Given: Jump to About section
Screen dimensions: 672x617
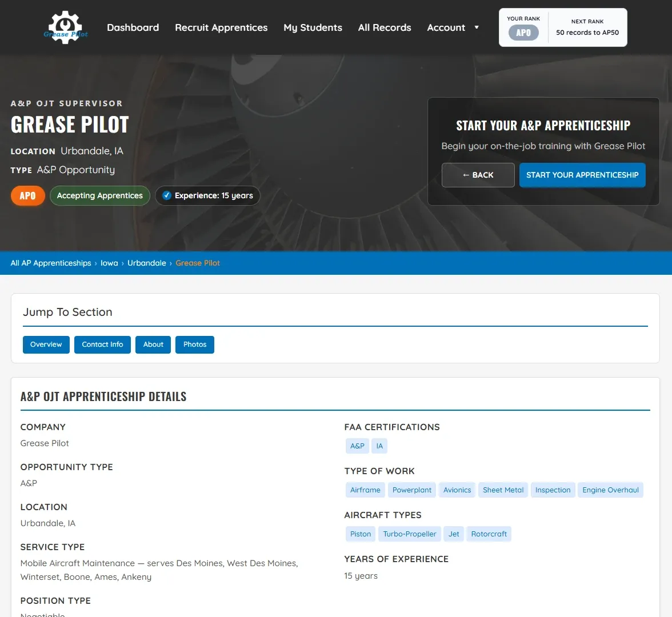Looking at the screenshot, I should (x=153, y=344).
